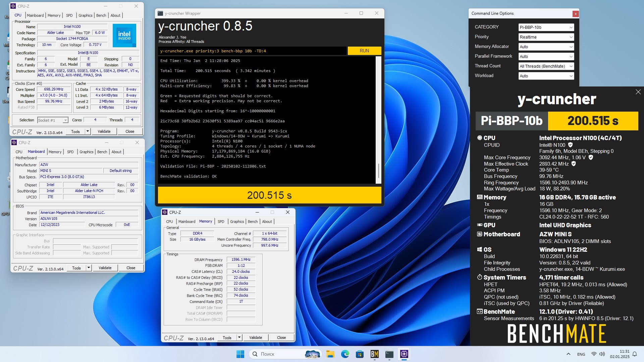Click the yellow 200.515 s result bar
The height and width of the screenshot is (362, 644).
click(x=269, y=195)
